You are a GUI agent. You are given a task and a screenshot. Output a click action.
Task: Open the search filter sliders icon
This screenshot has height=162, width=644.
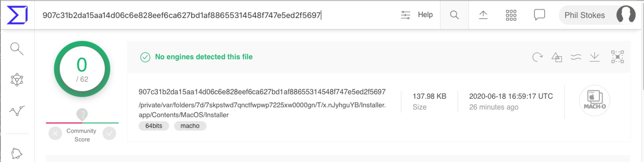pos(406,15)
